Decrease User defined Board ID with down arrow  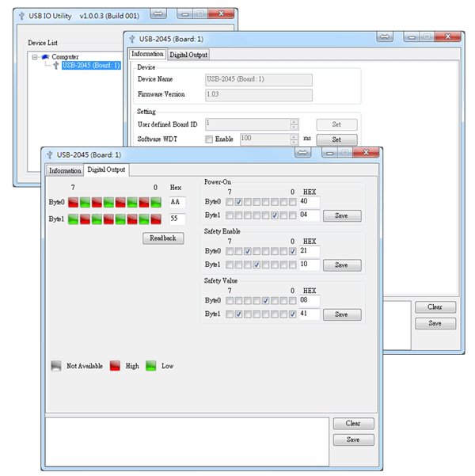pos(294,127)
